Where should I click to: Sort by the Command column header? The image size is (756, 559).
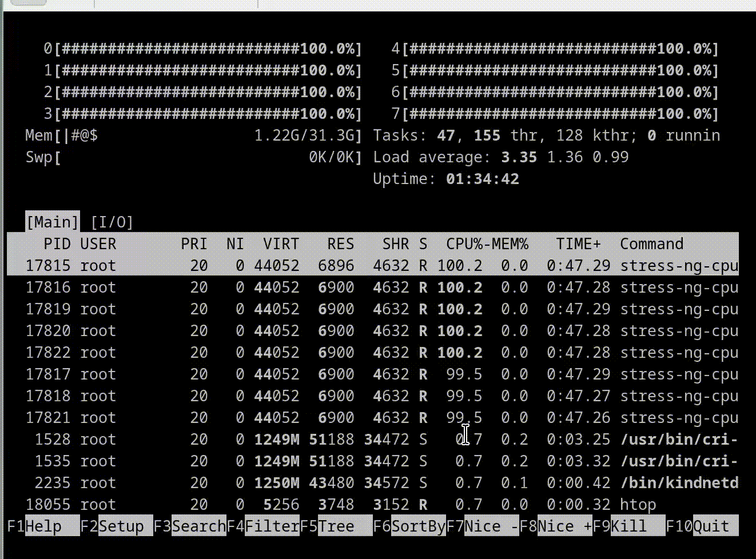(x=651, y=244)
